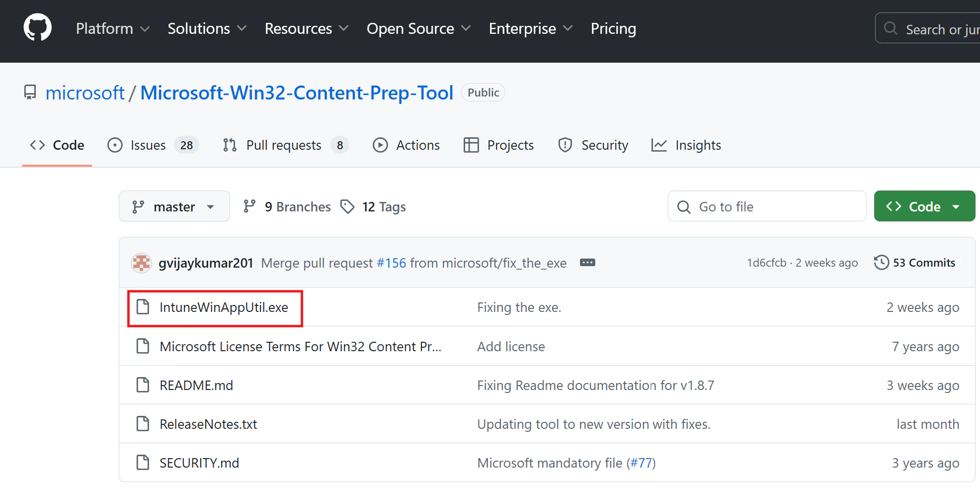Image resolution: width=980 pixels, height=488 pixels.
Task: Open the Security tab
Action: 593,145
